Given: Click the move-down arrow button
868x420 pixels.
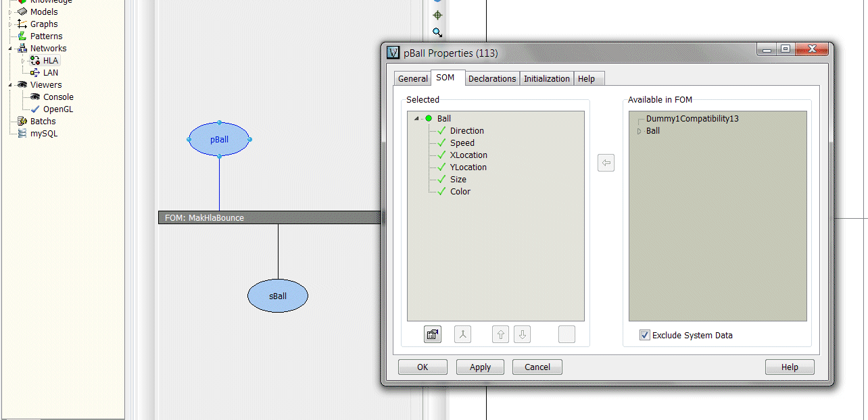Looking at the screenshot, I should pos(522,334).
